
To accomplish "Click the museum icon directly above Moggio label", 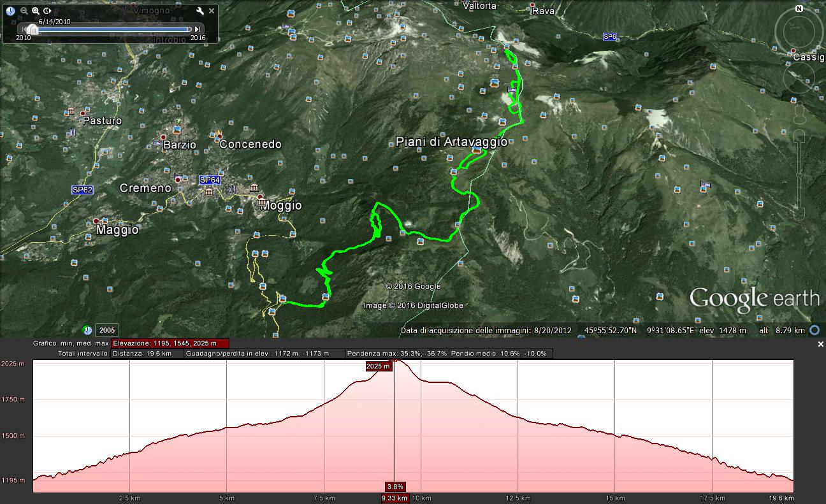I will tap(261, 201).
